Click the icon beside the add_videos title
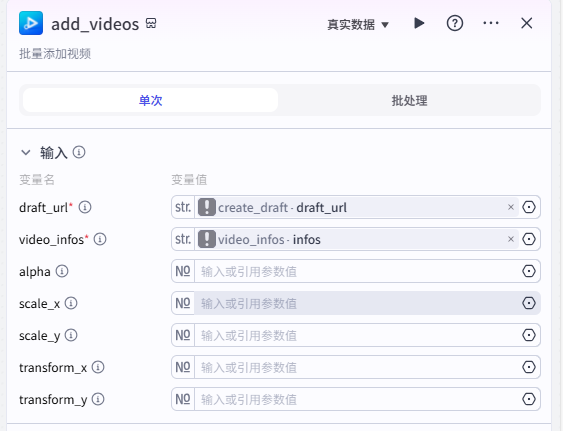Viewport: 563px width, 431px height. [x=151, y=23]
